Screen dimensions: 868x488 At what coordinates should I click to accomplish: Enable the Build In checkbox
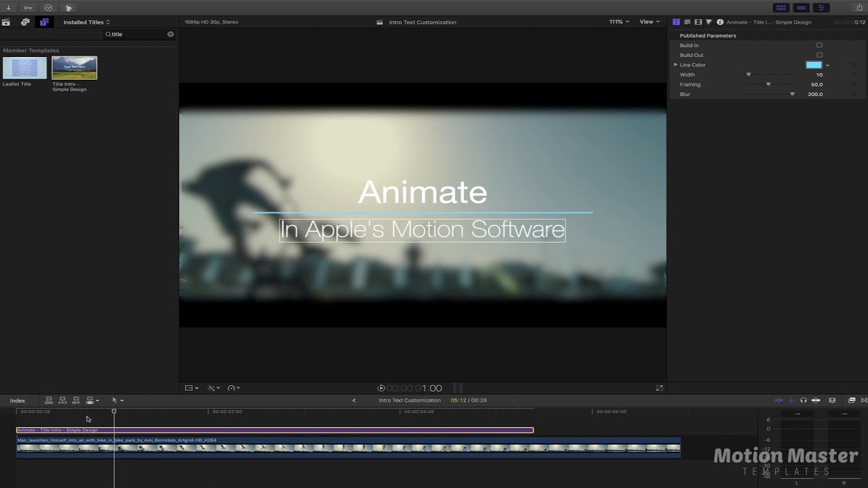pyautogui.click(x=819, y=45)
